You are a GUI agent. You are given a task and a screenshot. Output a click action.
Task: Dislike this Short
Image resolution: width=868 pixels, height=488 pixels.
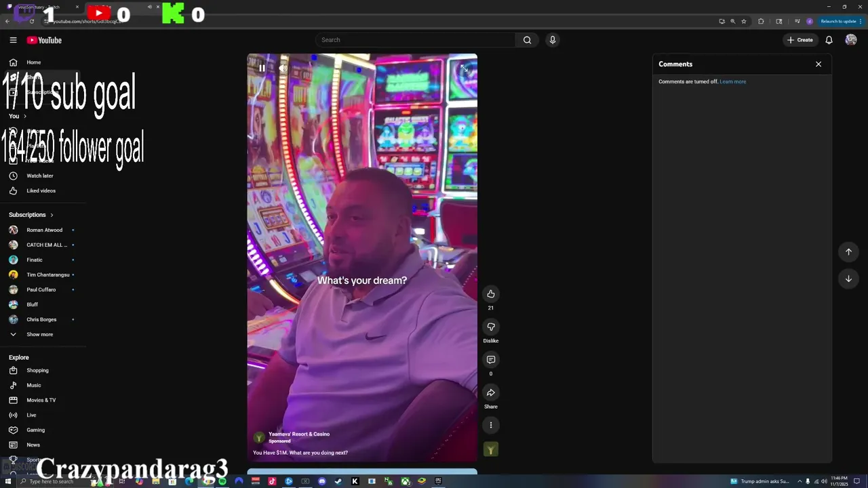tap(491, 327)
